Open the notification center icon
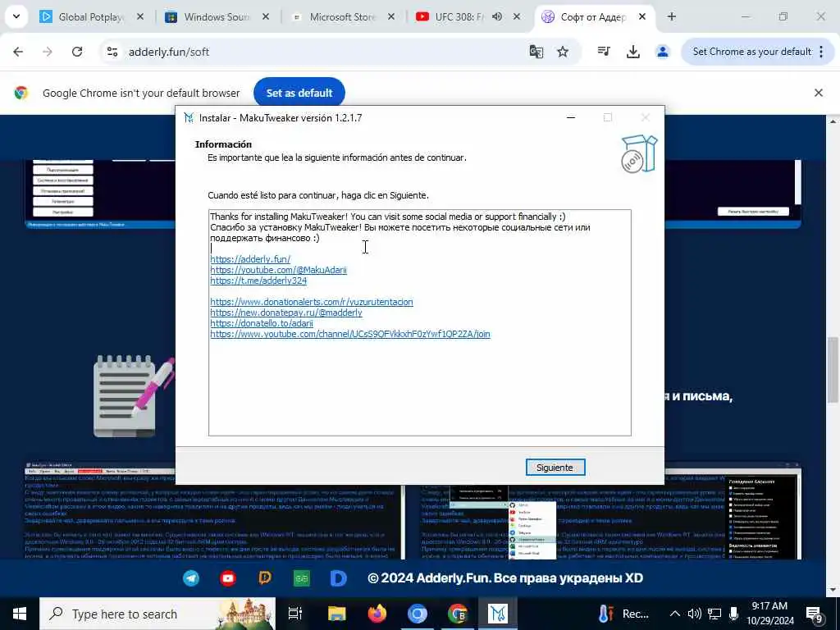The width and height of the screenshot is (840, 630). click(x=815, y=614)
